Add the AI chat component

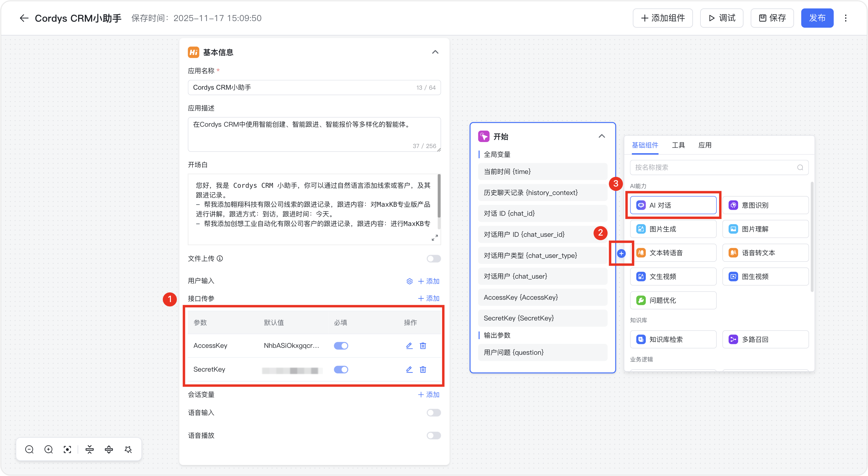click(x=673, y=205)
